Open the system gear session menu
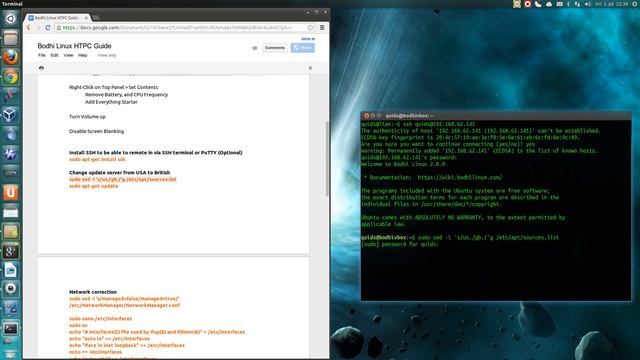This screenshot has height=360, width=640. (x=635, y=4)
